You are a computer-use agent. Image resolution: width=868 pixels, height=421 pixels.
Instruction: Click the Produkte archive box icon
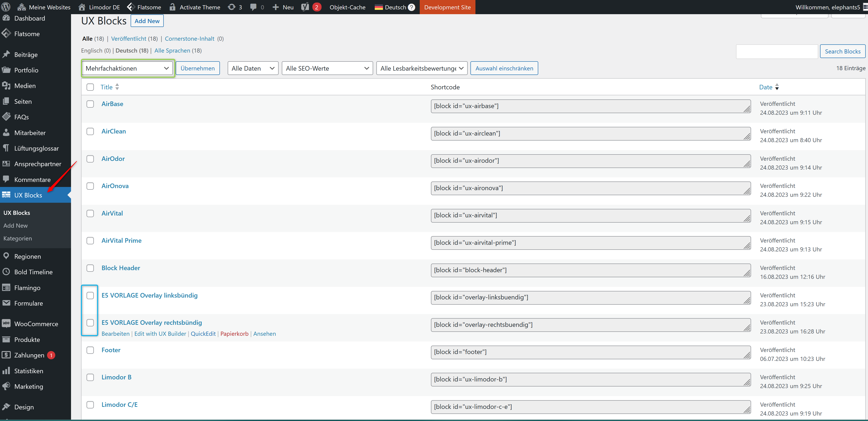pyautogui.click(x=6, y=339)
